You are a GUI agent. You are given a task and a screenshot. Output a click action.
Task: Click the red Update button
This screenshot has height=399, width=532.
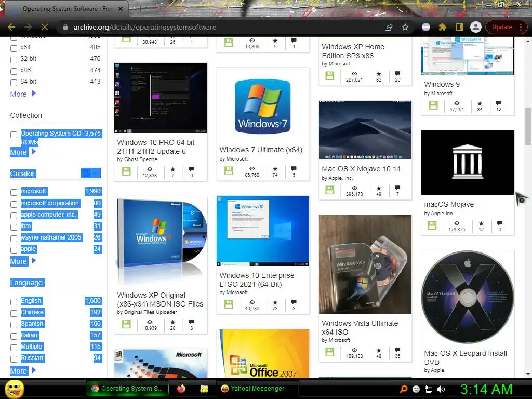(502, 27)
